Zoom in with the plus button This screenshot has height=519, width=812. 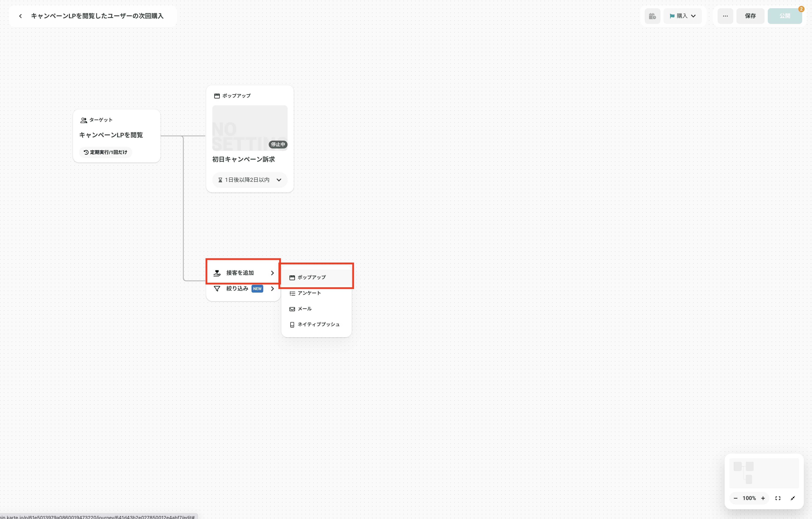point(763,498)
